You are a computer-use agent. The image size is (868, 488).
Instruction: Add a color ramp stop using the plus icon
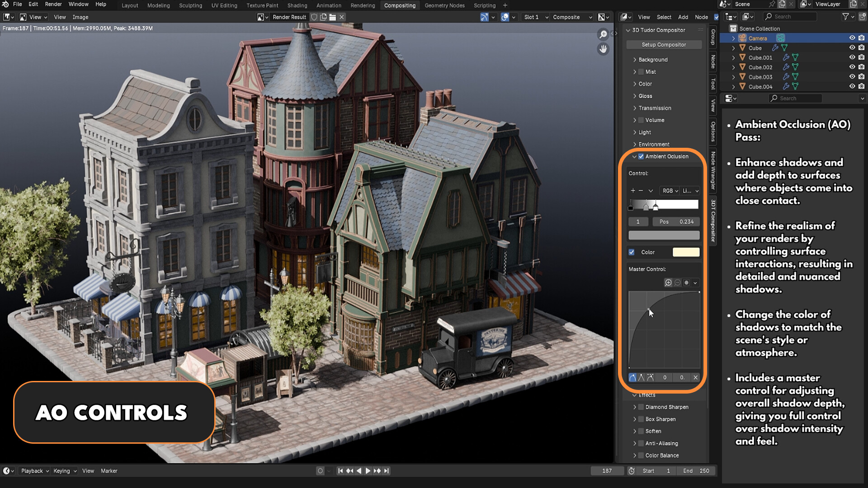(x=632, y=190)
